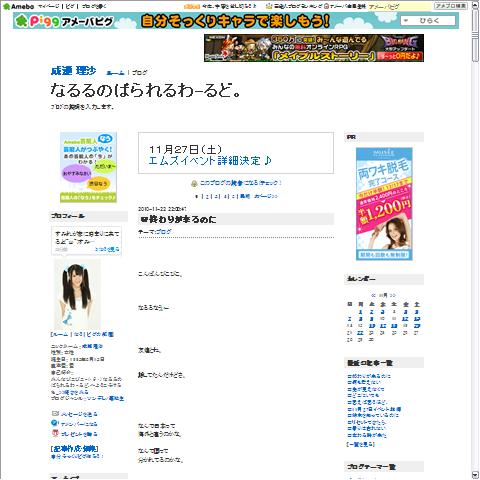
Task: Click the アメブロ検索 search button
Action: 451,6
